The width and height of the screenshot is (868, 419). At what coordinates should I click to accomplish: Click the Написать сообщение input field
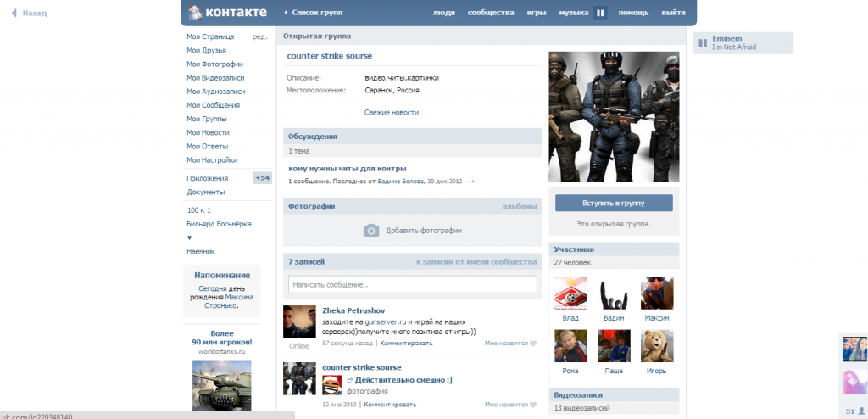(412, 284)
